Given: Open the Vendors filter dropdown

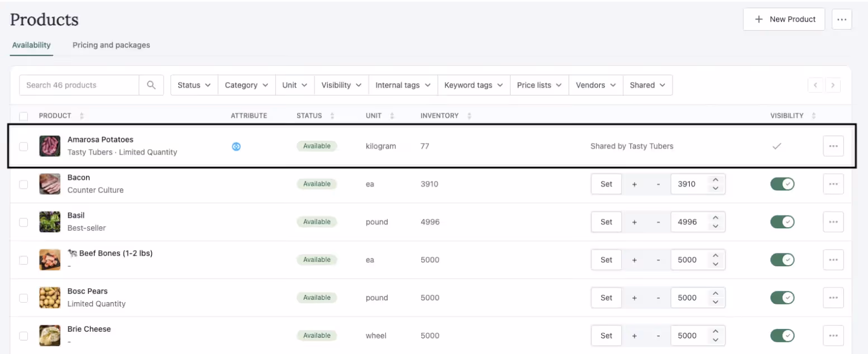Looking at the screenshot, I should click(596, 85).
